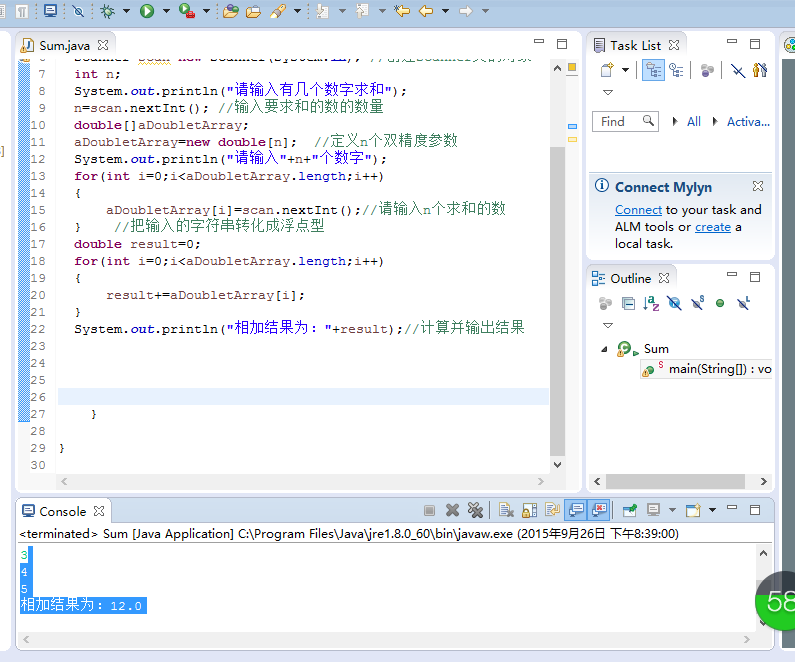Click the Outline horizontal scrollbar right arrow
The width and height of the screenshot is (795, 662).
click(763, 481)
